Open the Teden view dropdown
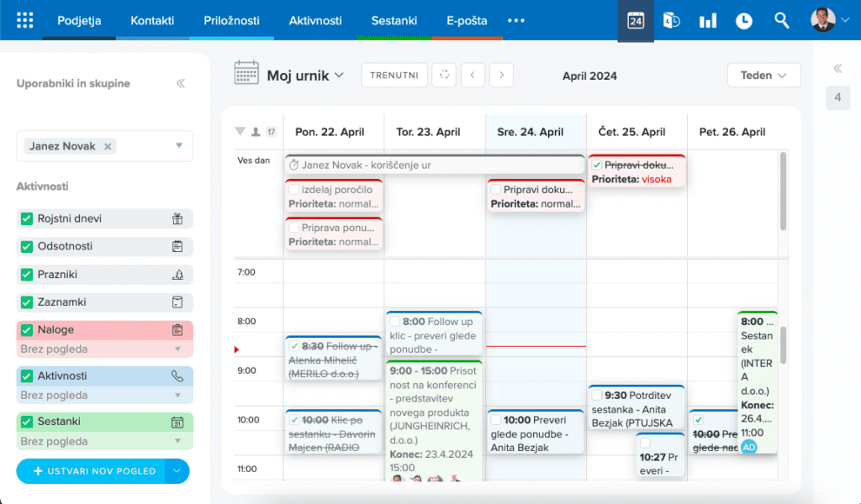The width and height of the screenshot is (861, 504). [763, 76]
